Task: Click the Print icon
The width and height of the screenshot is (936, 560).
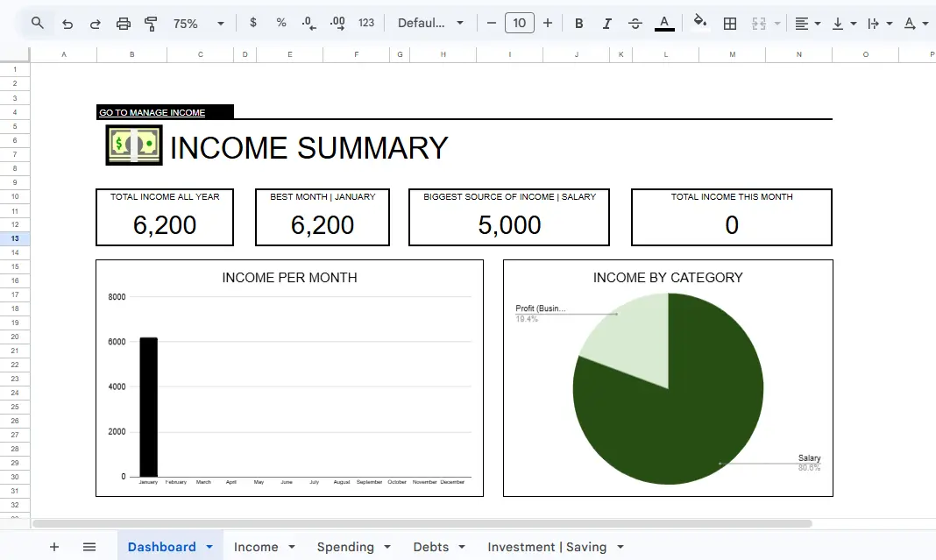Action: click(x=123, y=23)
